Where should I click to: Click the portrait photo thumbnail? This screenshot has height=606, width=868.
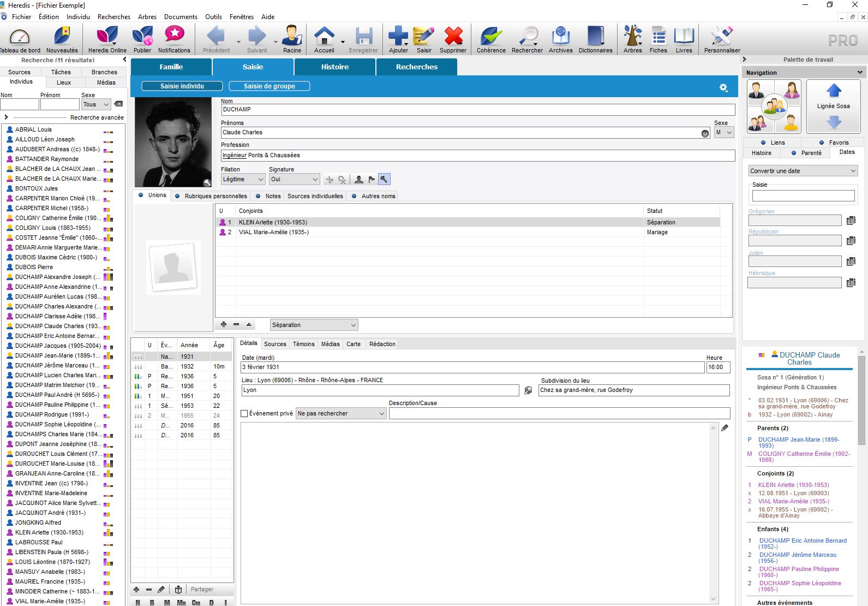pos(173,142)
